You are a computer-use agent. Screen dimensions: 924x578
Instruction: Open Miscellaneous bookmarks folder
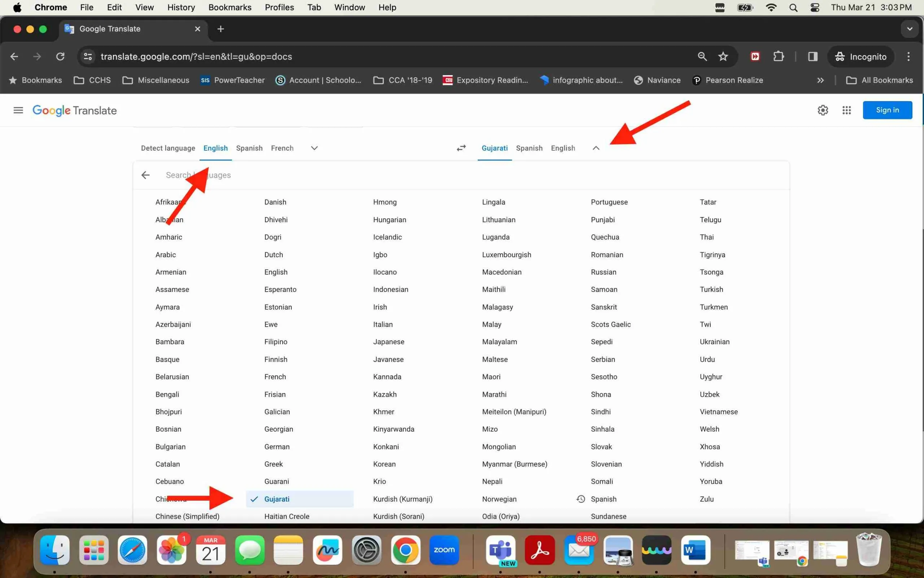tap(156, 80)
